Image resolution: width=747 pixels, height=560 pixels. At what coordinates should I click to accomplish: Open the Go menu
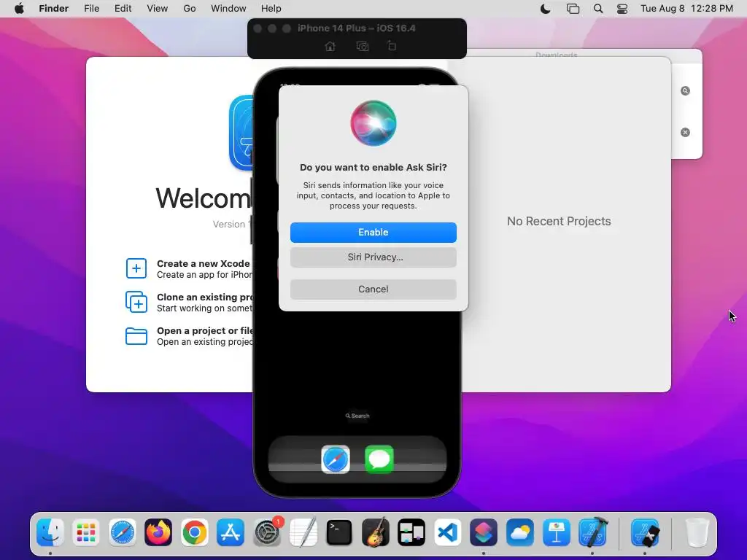190,9
